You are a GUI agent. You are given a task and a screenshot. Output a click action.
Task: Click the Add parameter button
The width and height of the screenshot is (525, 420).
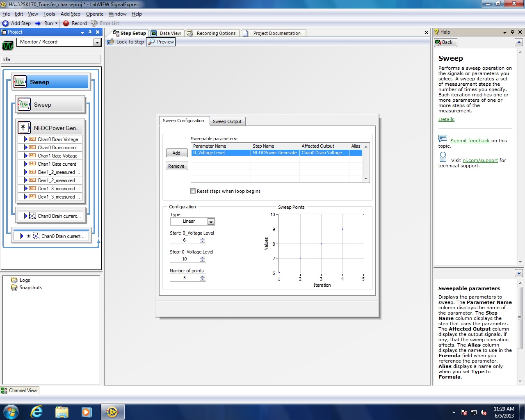click(x=176, y=153)
